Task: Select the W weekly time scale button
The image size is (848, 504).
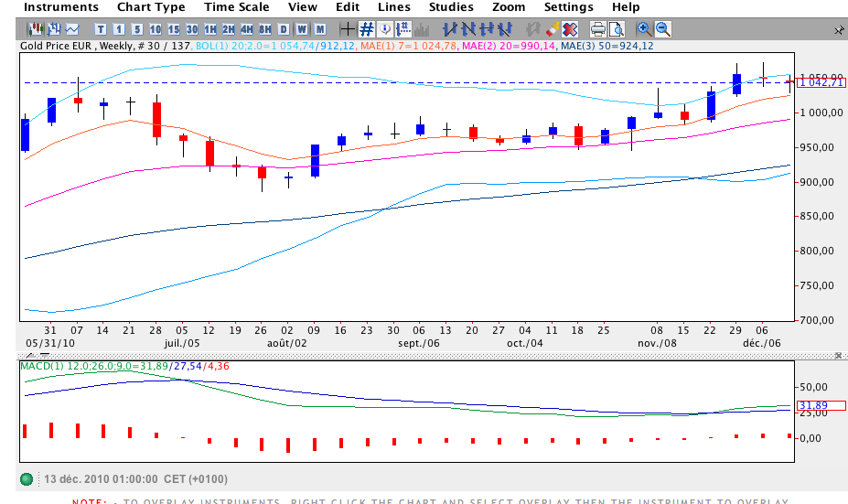Action: [x=302, y=29]
